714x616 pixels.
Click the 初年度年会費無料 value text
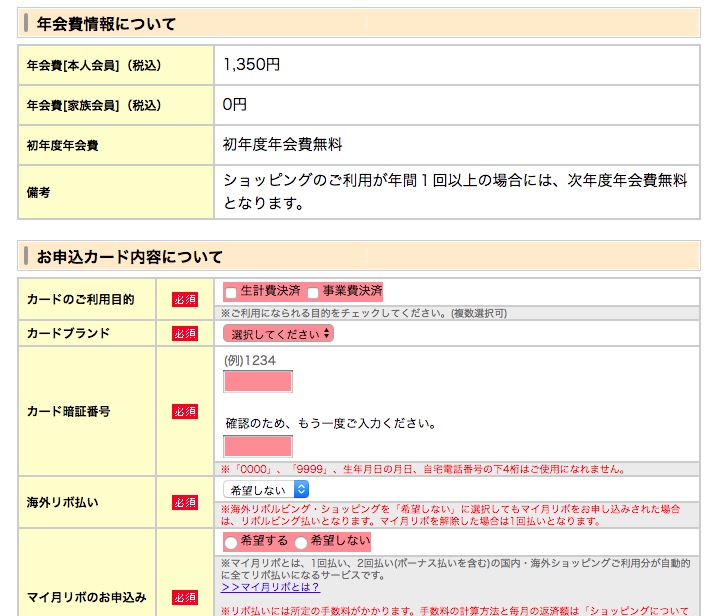282,145
